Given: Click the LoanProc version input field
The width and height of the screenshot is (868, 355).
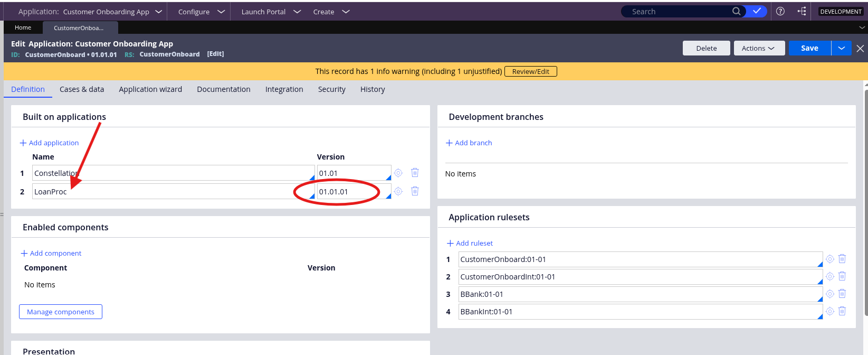Looking at the screenshot, I should 350,192.
